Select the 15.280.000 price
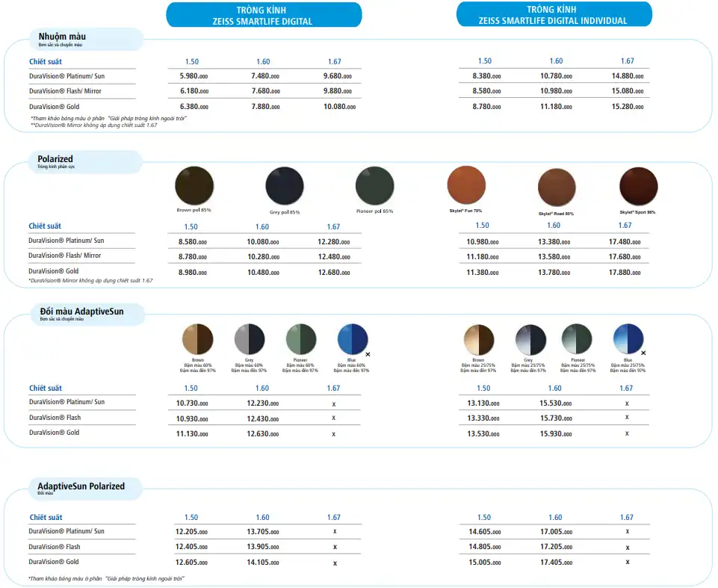 click(628, 107)
